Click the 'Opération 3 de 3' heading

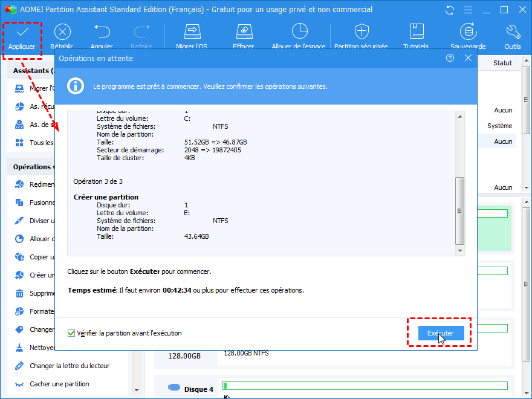(x=98, y=181)
